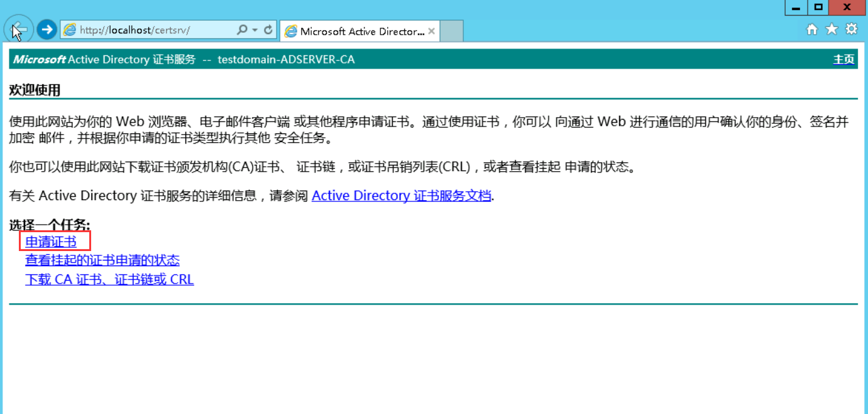Click the blue forward navigation arrow
868x414 pixels.
pyautogui.click(x=47, y=29)
